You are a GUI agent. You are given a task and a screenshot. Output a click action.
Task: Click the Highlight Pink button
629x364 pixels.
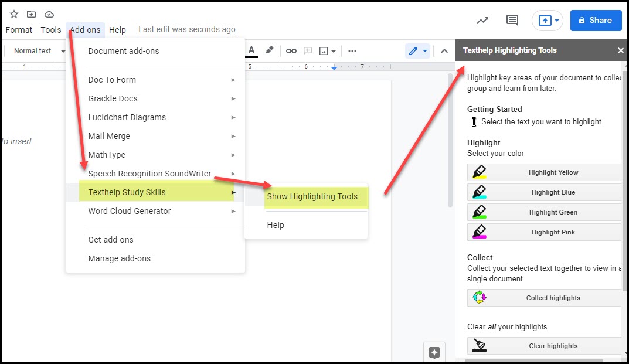click(x=545, y=232)
